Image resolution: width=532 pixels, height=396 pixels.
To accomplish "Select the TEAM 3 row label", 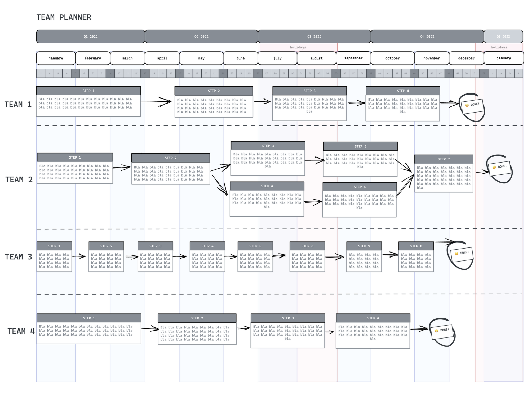I will coord(19,257).
